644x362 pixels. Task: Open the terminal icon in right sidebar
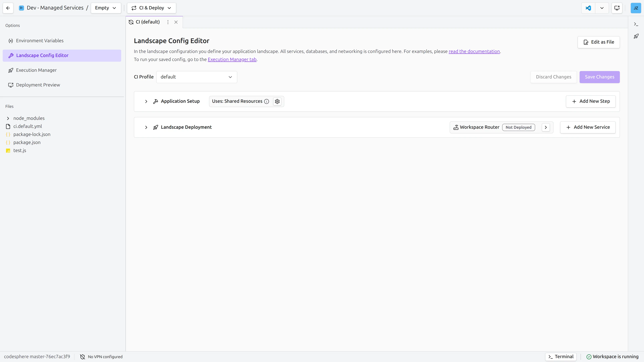point(636,24)
